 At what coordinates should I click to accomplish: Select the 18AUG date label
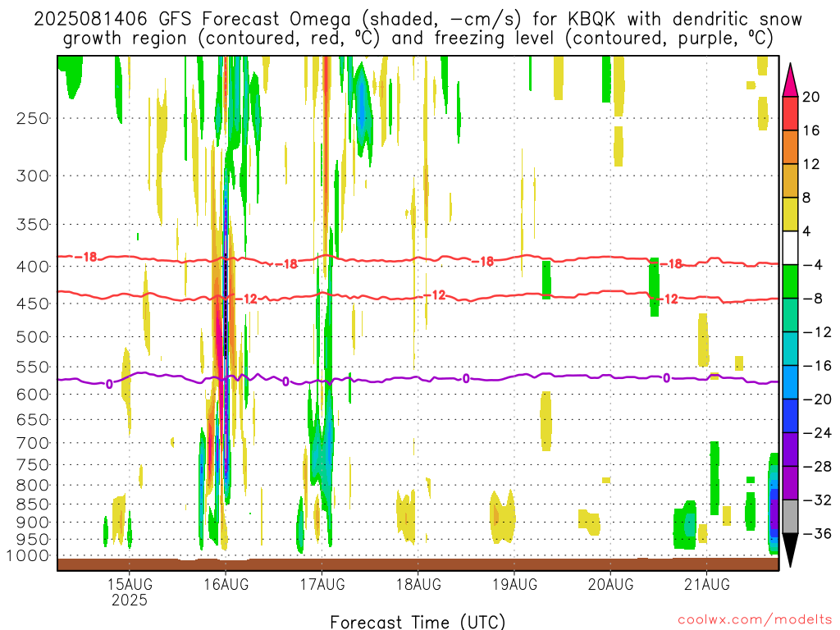tap(418, 584)
